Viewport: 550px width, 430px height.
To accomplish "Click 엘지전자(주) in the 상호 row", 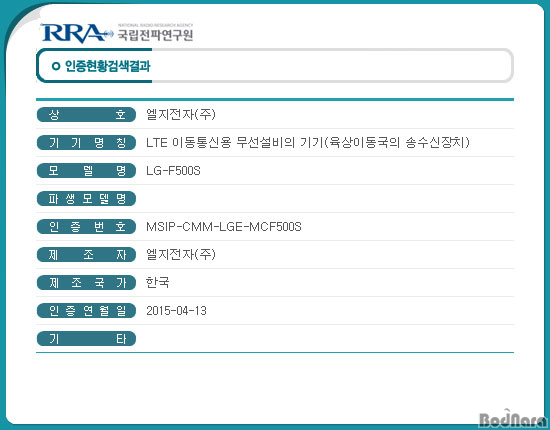I will [x=181, y=114].
